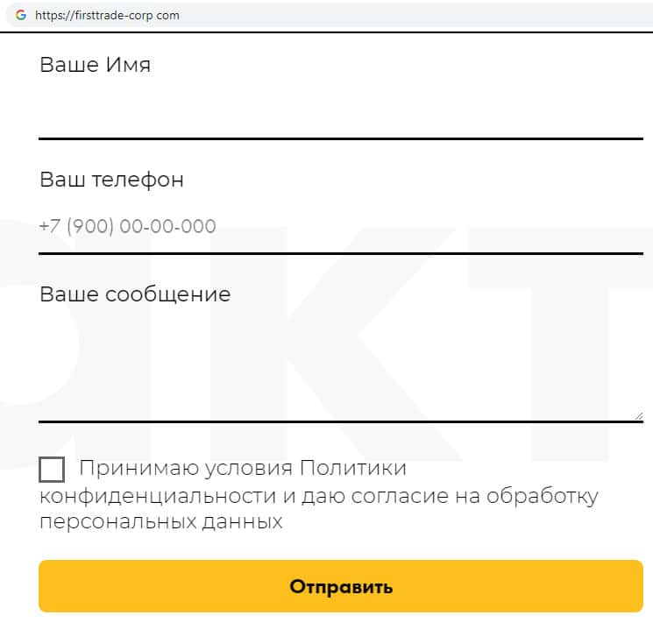Click the "Ваше сообщение" field label

(x=135, y=294)
